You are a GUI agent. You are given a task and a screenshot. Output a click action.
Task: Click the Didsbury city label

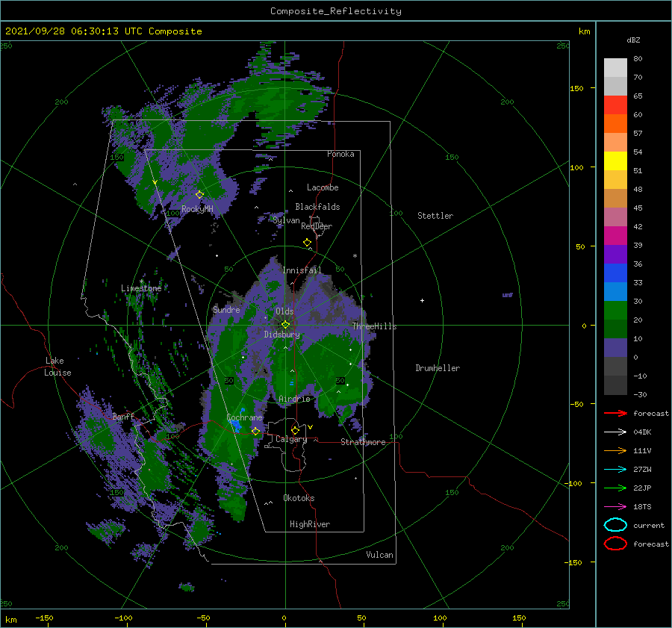[x=281, y=335]
